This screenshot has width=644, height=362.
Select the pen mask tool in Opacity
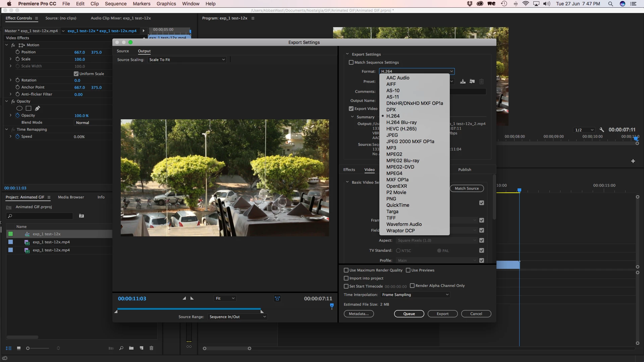point(38,108)
